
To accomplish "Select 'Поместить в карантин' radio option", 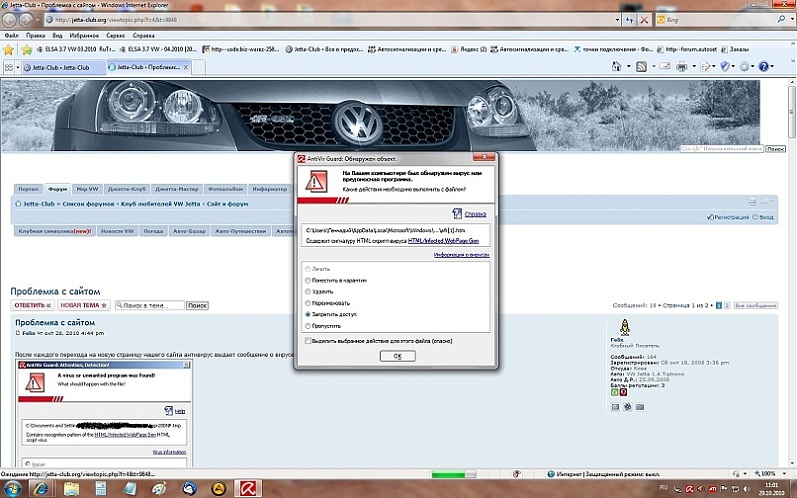I will click(x=308, y=281).
